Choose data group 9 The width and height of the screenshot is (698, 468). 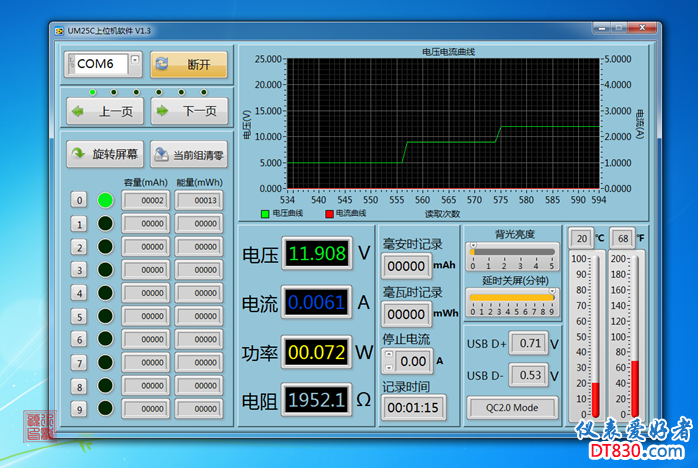coord(79,409)
